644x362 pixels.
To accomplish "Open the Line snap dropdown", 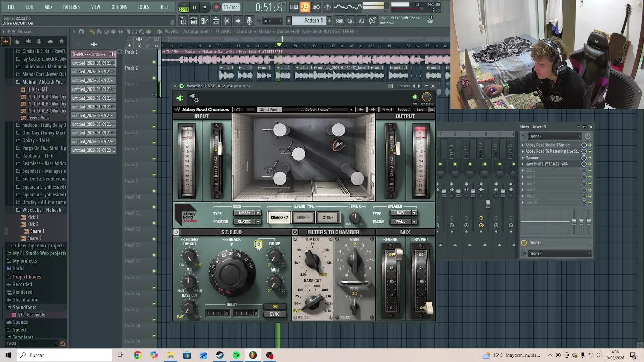I will (x=272, y=21).
